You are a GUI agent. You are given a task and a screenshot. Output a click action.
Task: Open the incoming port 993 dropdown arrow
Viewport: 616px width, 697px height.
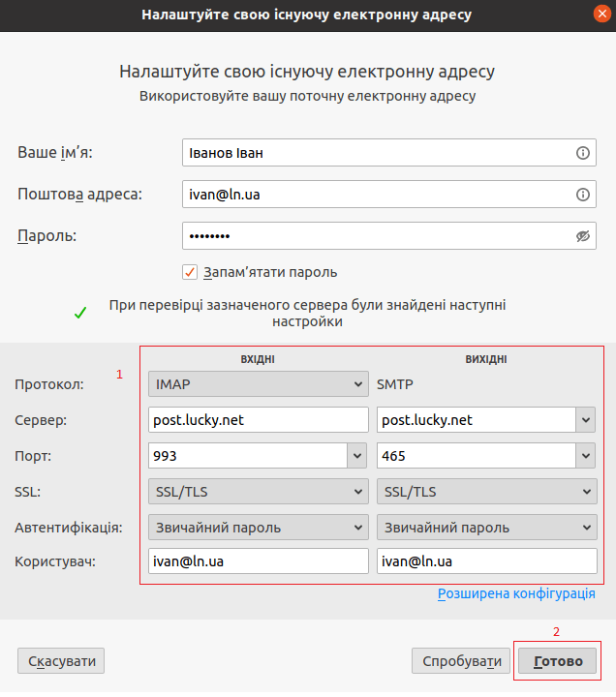point(357,456)
